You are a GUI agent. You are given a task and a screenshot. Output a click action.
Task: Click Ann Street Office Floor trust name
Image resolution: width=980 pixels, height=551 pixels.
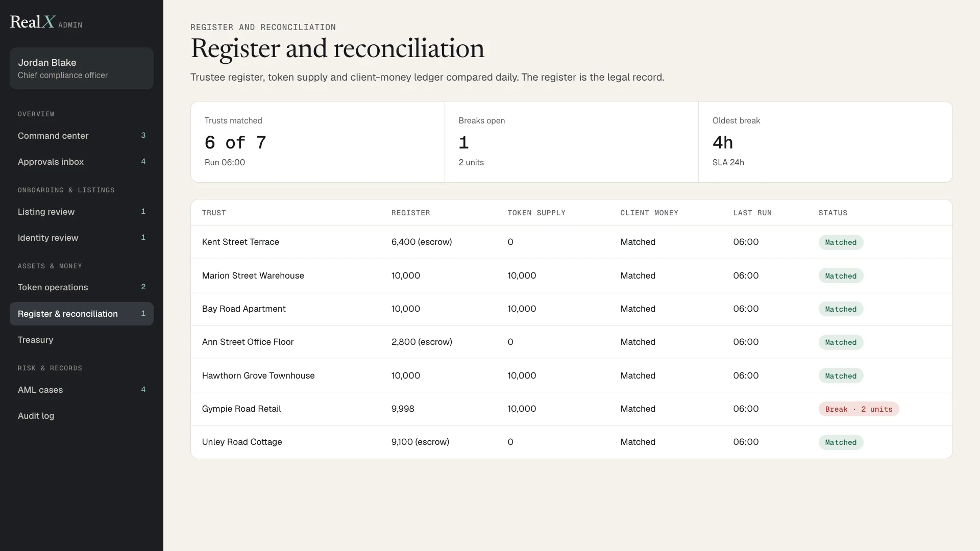[248, 342]
